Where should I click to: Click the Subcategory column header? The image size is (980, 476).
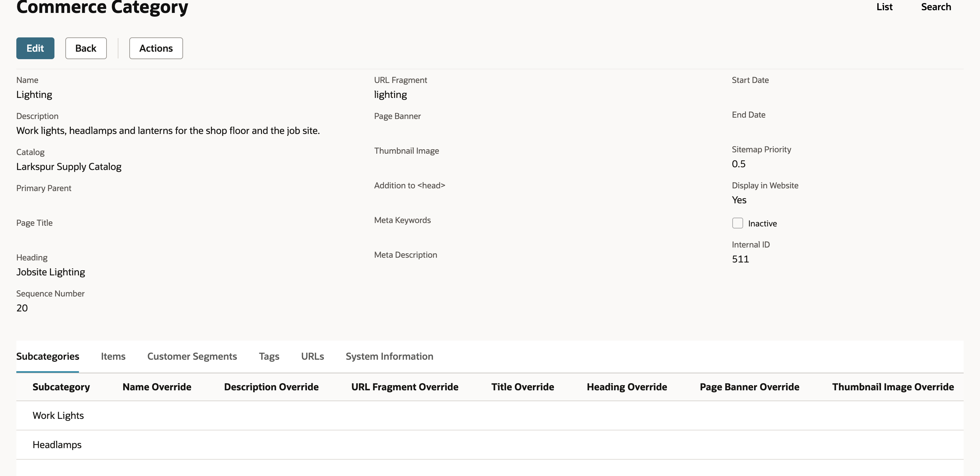pos(61,387)
